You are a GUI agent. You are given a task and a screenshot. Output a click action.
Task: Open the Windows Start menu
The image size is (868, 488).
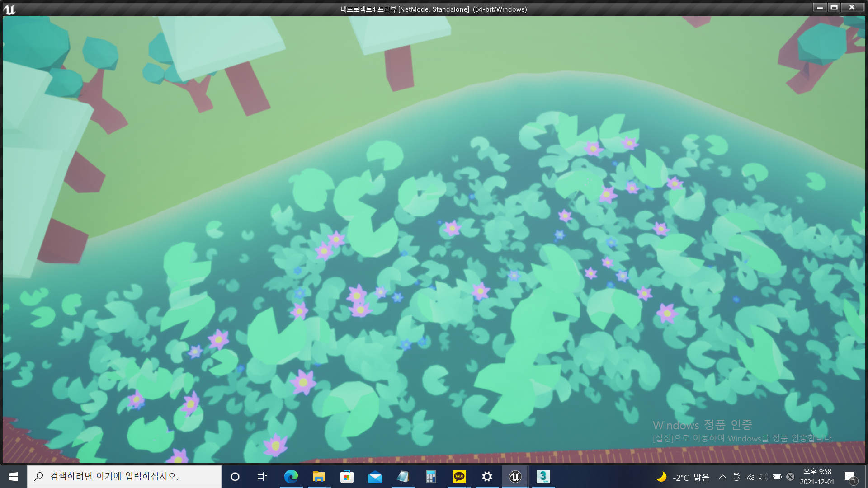(13, 477)
